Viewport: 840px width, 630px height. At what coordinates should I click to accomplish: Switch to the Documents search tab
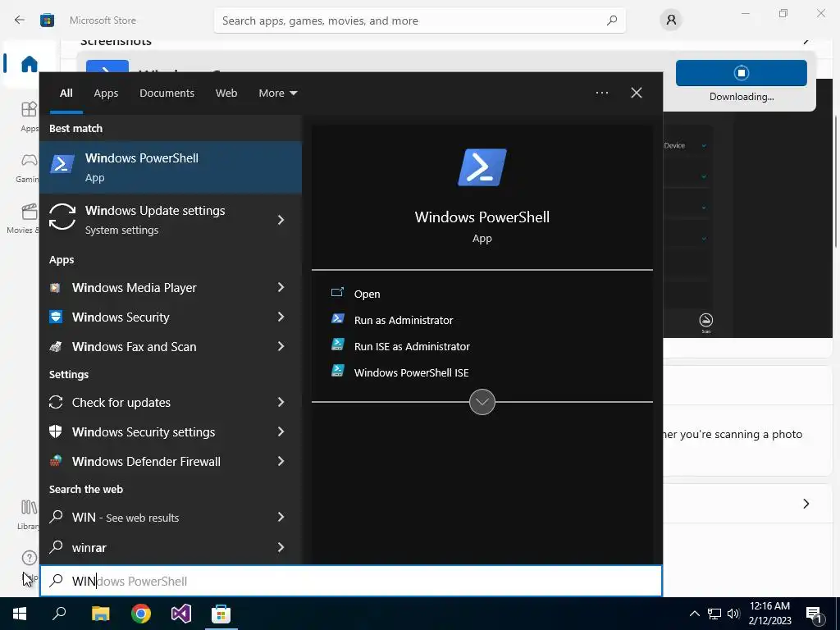[167, 94]
